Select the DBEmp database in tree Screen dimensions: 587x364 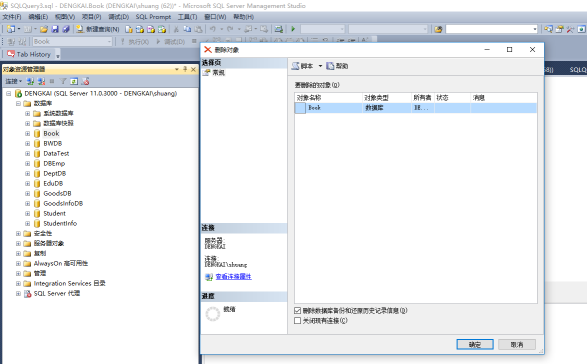(x=54, y=164)
